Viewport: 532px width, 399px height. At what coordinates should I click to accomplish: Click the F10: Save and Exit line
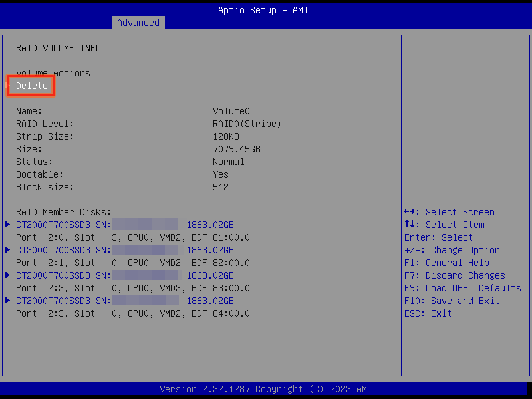coord(452,301)
